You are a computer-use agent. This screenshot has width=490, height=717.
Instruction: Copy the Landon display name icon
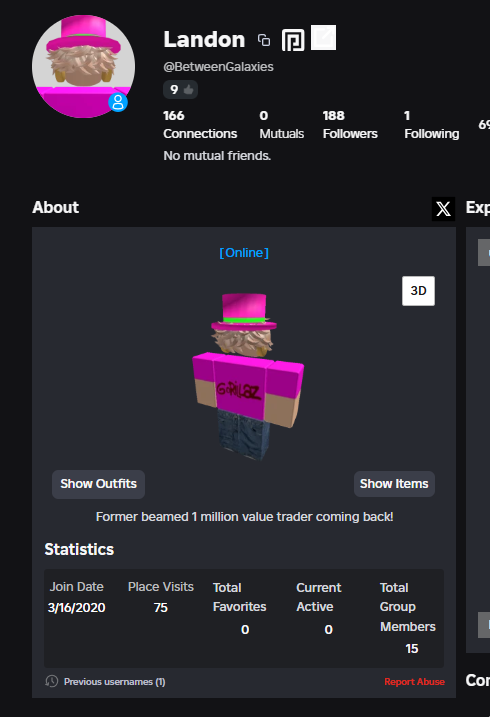click(264, 40)
